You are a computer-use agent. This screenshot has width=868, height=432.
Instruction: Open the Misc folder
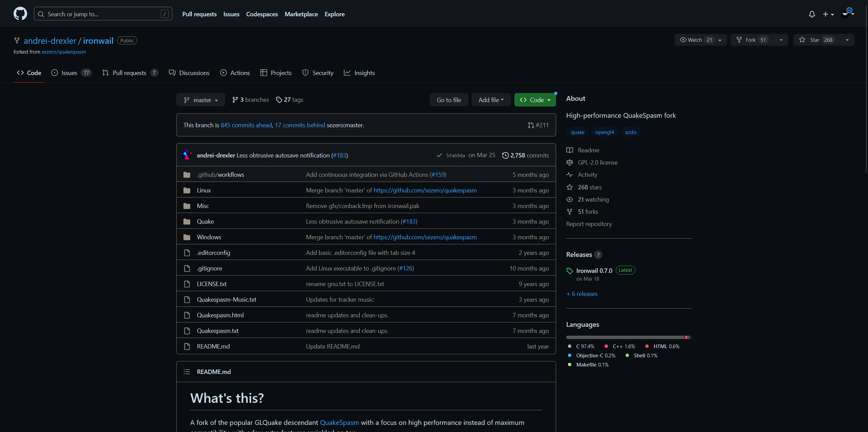click(203, 206)
